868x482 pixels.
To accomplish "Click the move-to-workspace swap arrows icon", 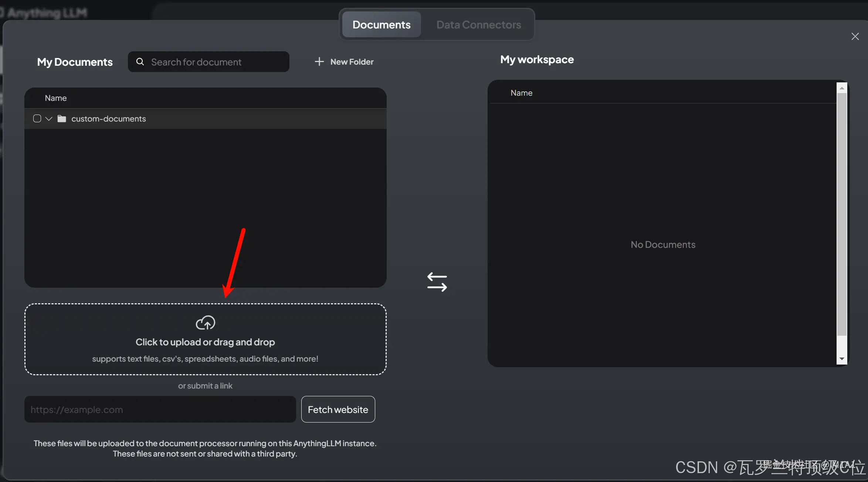I will pyautogui.click(x=437, y=282).
